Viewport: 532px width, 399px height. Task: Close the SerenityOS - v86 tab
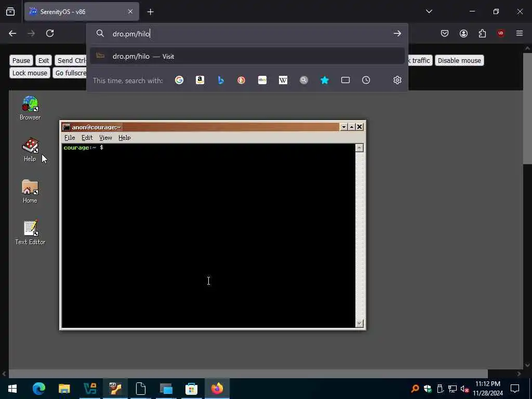tap(130, 11)
